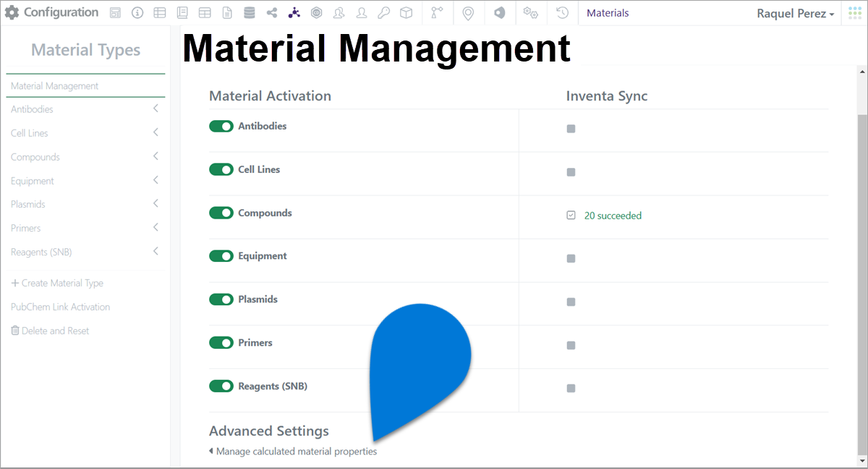
Task: Toggle Primers material activation switch
Action: (x=221, y=343)
